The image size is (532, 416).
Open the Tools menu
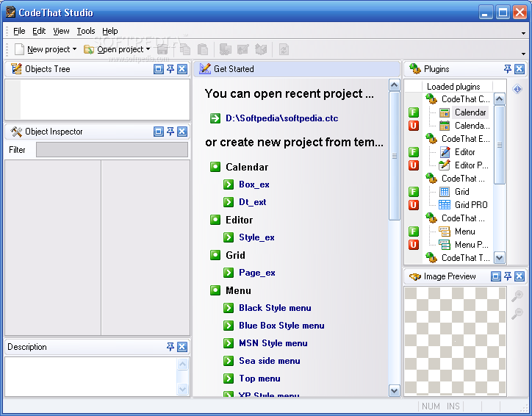pyautogui.click(x=85, y=31)
